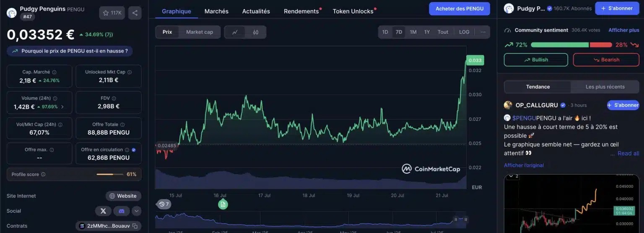Viewport: 644px width, 233px height.
Task: Open the Actualités tab
Action: (x=256, y=11)
